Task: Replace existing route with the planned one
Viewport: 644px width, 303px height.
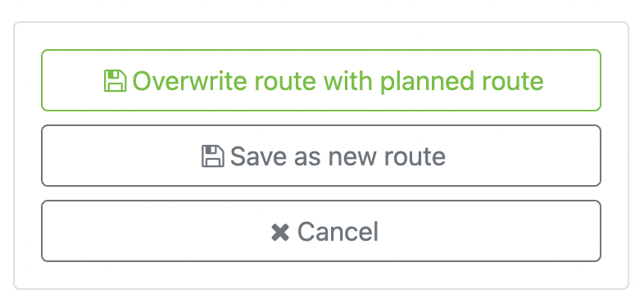Action: point(321,80)
